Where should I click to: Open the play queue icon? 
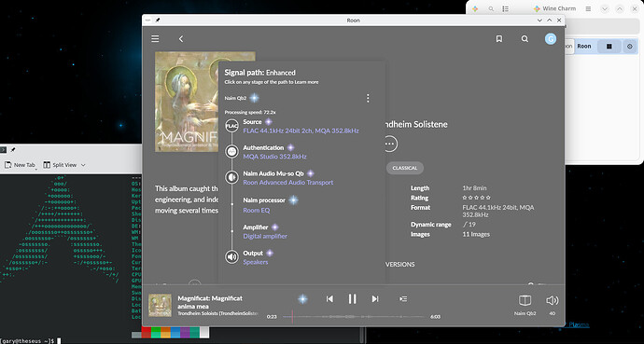pyautogui.click(x=403, y=299)
